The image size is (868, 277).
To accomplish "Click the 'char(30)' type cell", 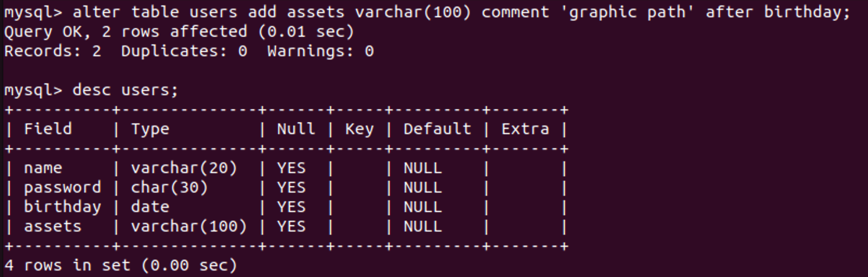I will pyautogui.click(x=169, y=188).
